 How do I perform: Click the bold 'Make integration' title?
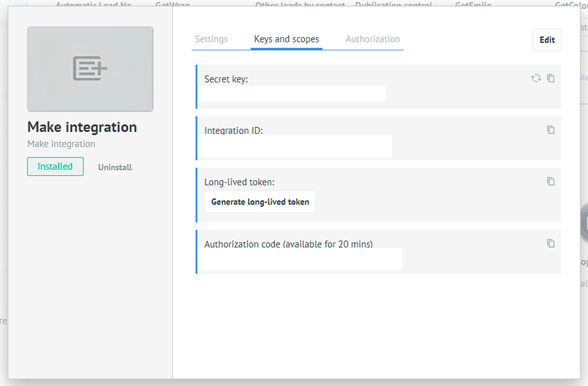click(82, 127)
